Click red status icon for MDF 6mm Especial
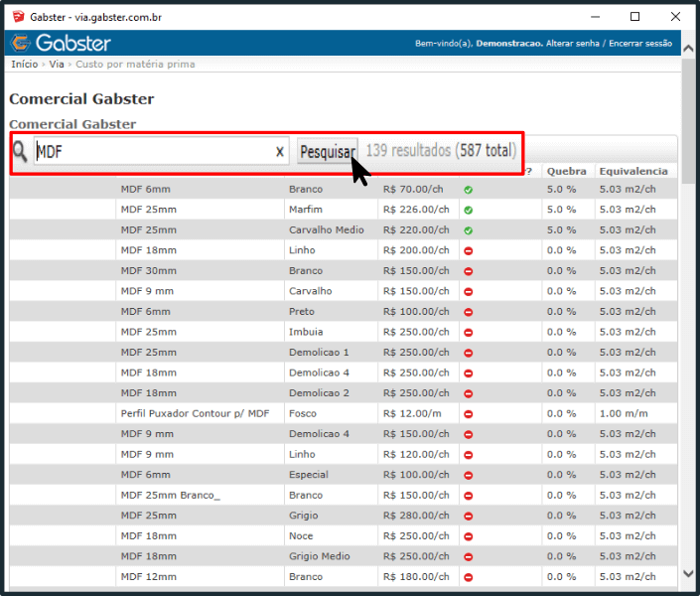This screenshot has height=596, width=700. 468,476
